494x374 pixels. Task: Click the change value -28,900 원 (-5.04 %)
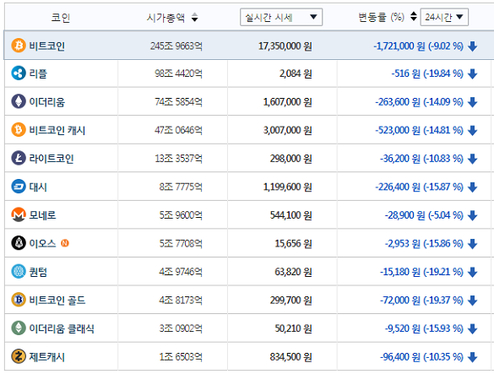click(424, 215)
